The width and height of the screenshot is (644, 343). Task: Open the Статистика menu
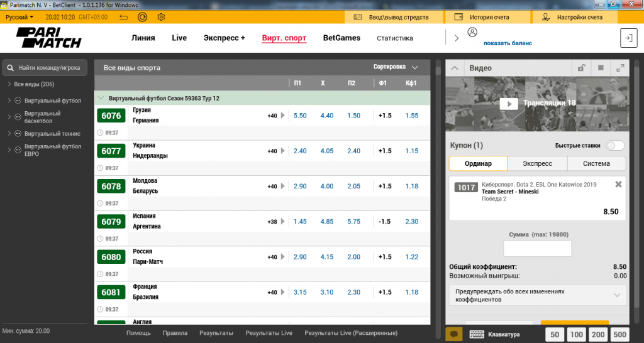point(395,38)
